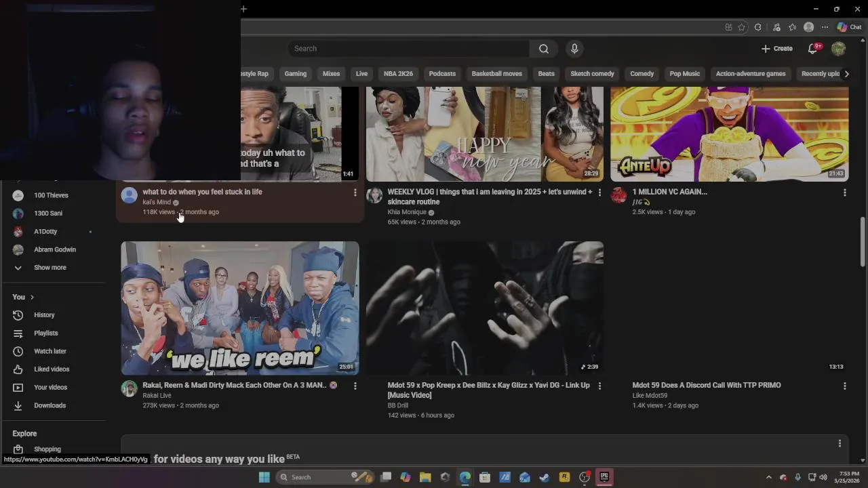Open the Khia Monique channel link

[407, 212]
